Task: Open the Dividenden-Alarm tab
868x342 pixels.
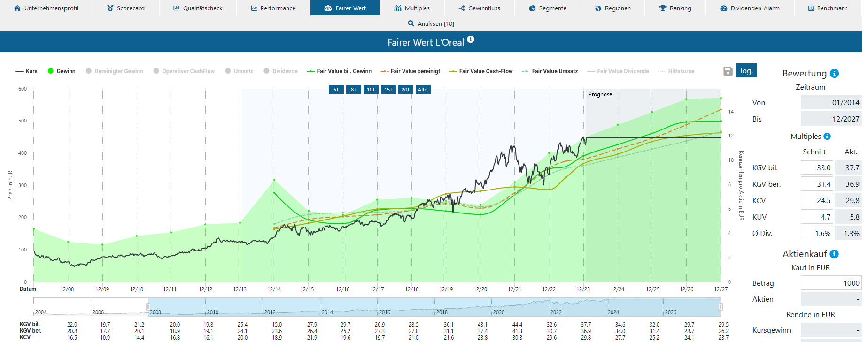Action: point(750,8)
